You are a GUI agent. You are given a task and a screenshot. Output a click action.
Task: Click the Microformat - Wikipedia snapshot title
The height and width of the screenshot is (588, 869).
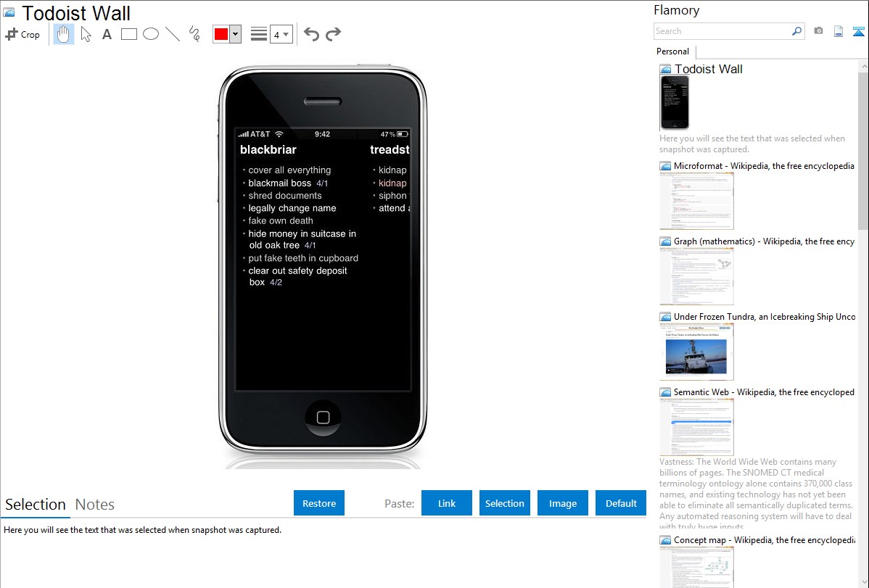click(x=764, y=166)
